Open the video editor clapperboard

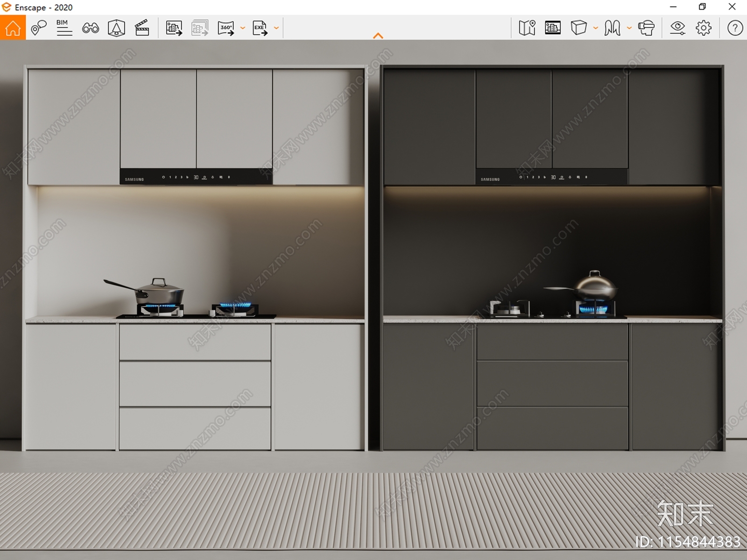click(x=142, y=28)
